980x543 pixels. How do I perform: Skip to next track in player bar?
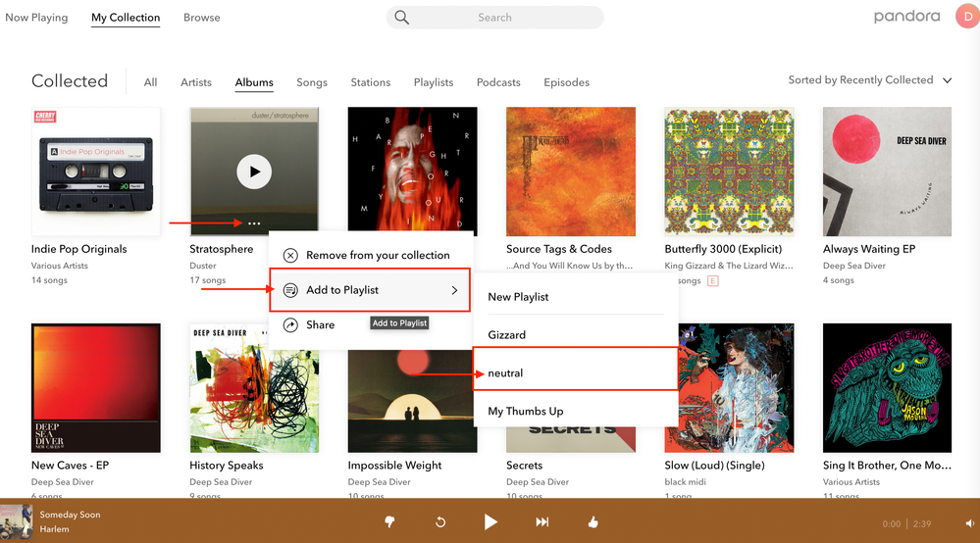[542, 522]
